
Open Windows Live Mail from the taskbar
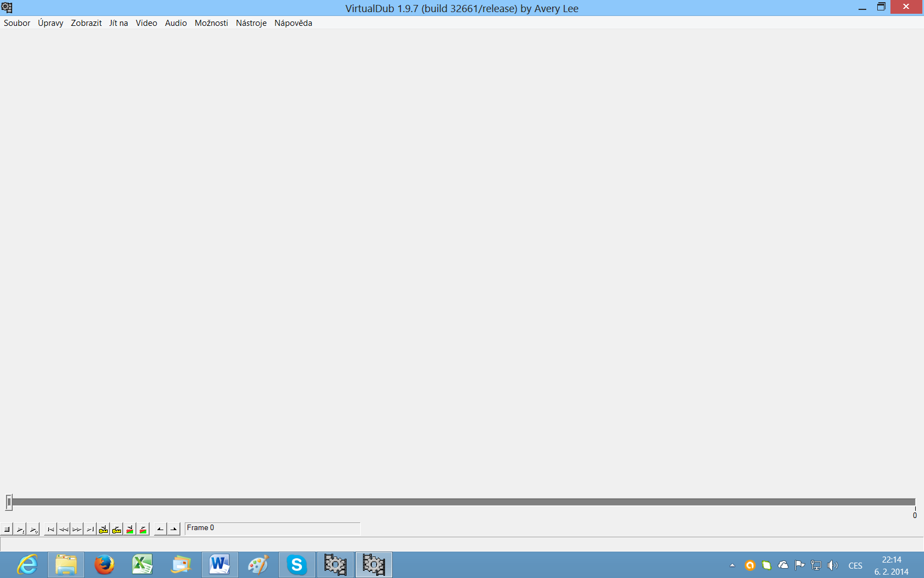coord(182,565)
